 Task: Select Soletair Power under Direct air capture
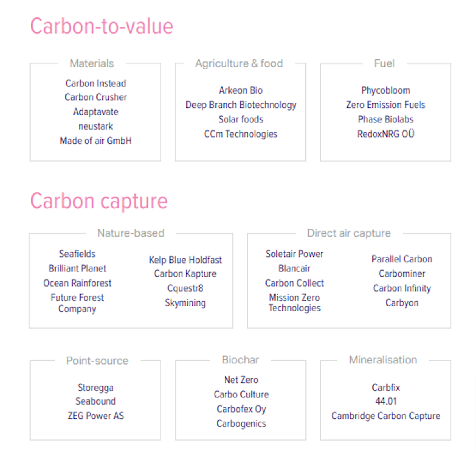coord(294,254)
